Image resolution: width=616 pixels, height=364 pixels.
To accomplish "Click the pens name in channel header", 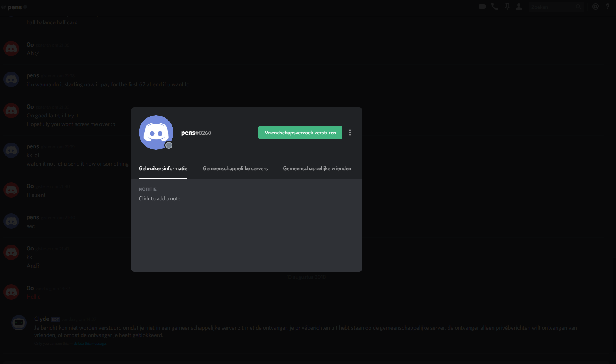I will point(15,7).
